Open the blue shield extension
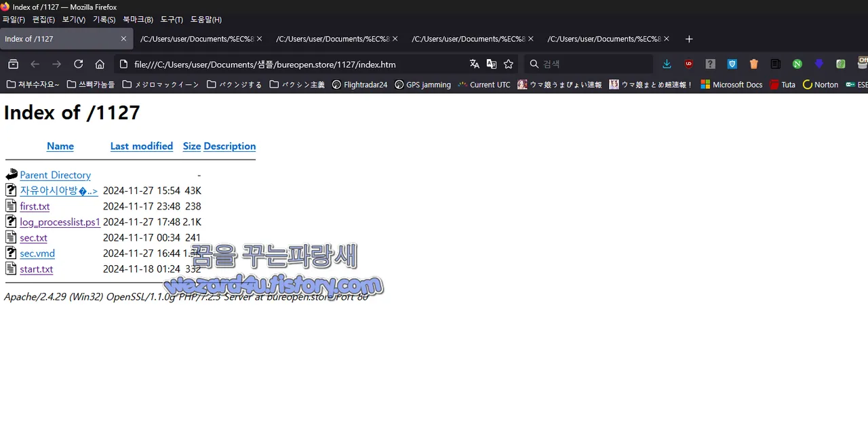 pyautogui.click(x=732, y=64)
